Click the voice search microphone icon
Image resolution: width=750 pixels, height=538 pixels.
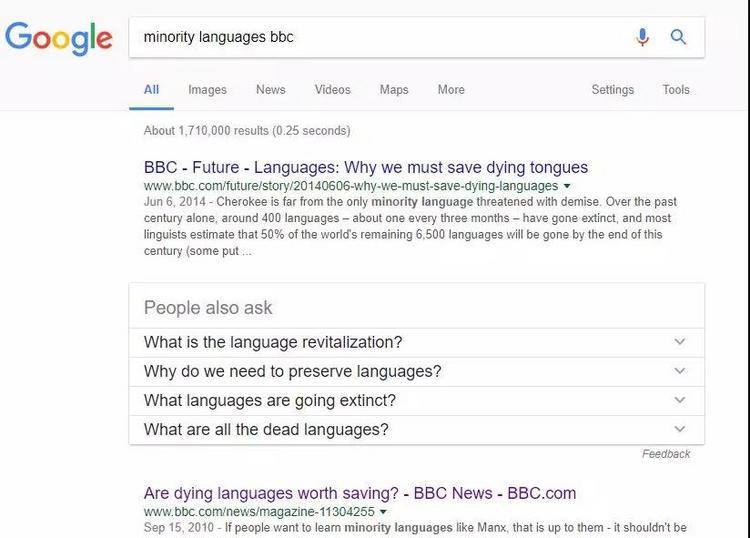coord(642,37)
